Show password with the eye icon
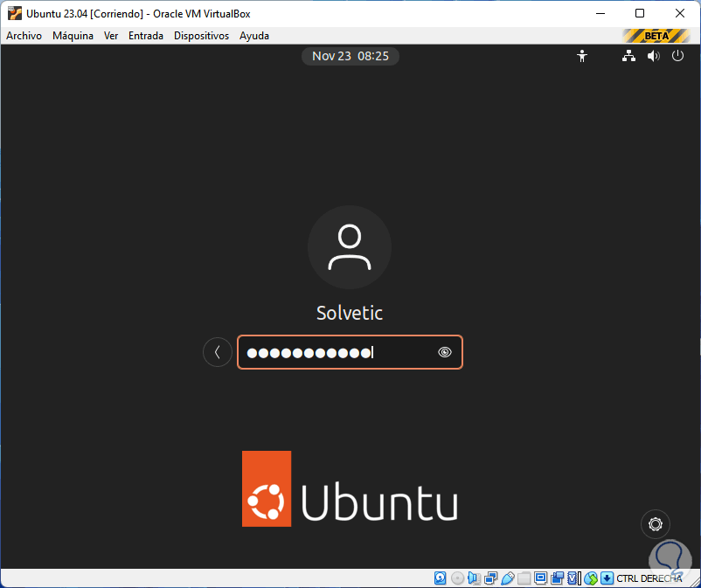 pyautogui.click(x=444, y=352)
